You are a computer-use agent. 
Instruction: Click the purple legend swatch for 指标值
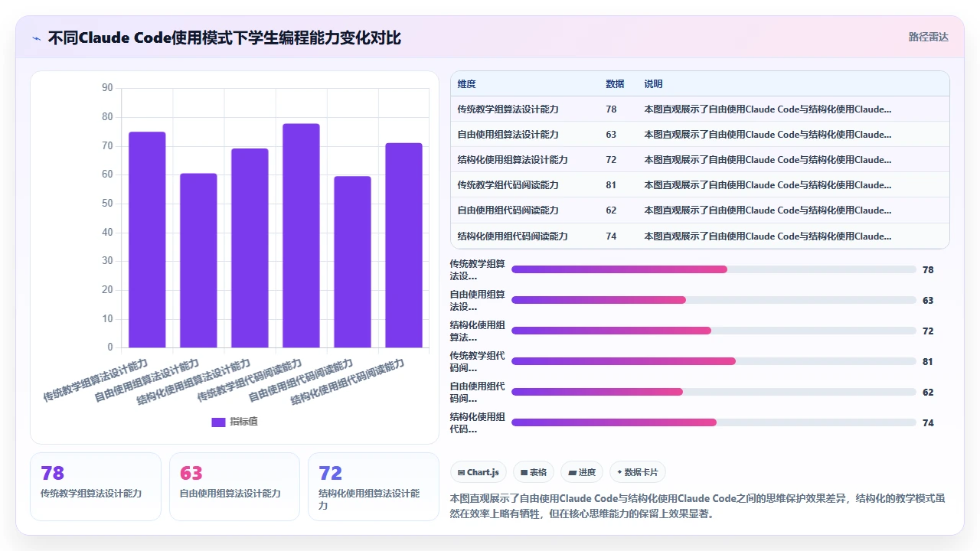(x=218, y=422)
